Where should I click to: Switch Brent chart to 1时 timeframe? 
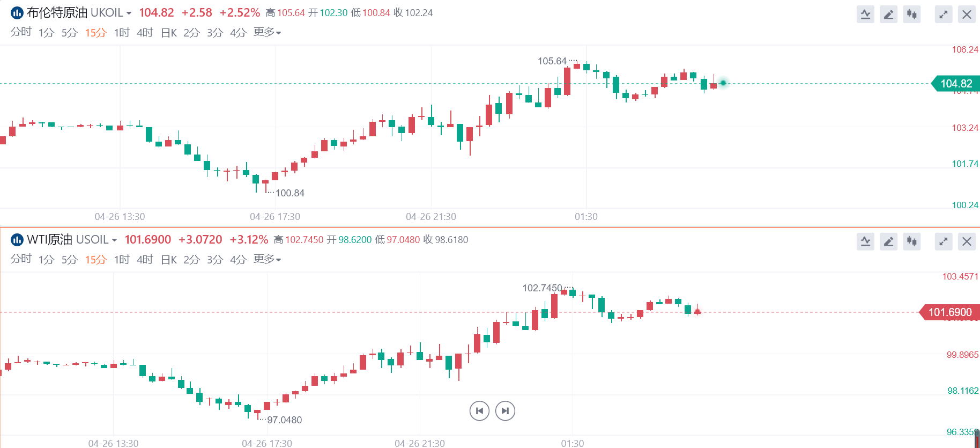pyautogui.click(x=122, y=33)
